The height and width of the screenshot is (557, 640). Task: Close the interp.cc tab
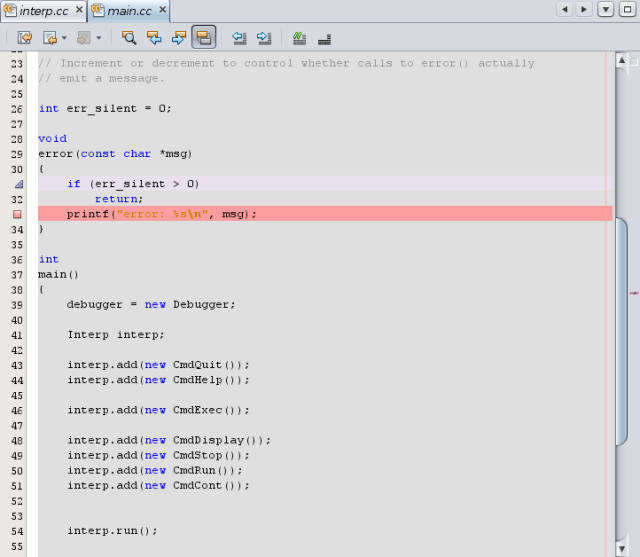(x=79, y=9)
